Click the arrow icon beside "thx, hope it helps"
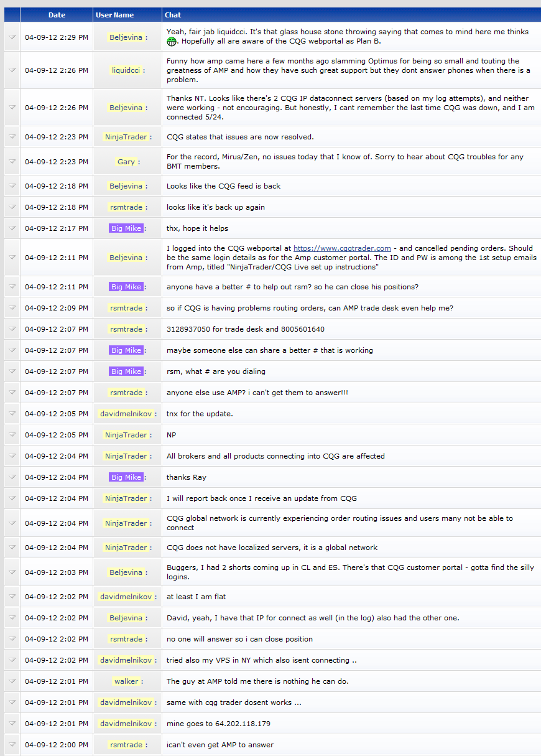This screenshot has width=541, height=756. pyautogui.click(x=12, y=228)
